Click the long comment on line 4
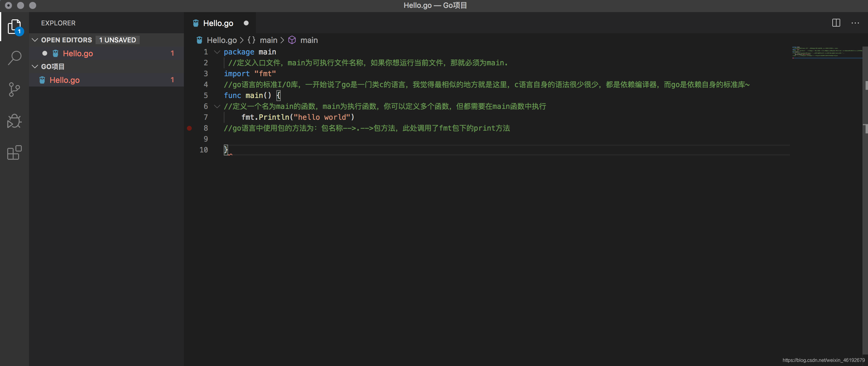The image size is (868, 366). (x=487, y=85)
